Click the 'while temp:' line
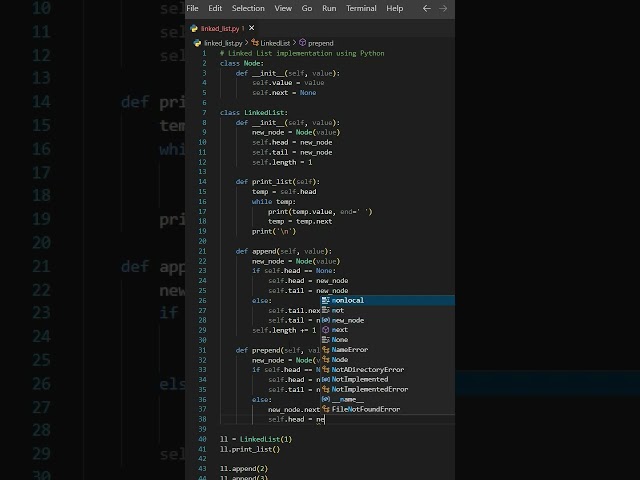 [273, 202]
